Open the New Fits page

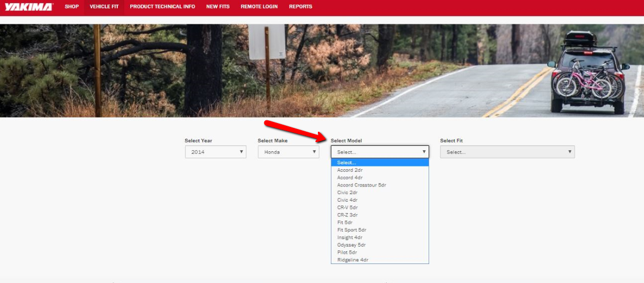[218, 7]
